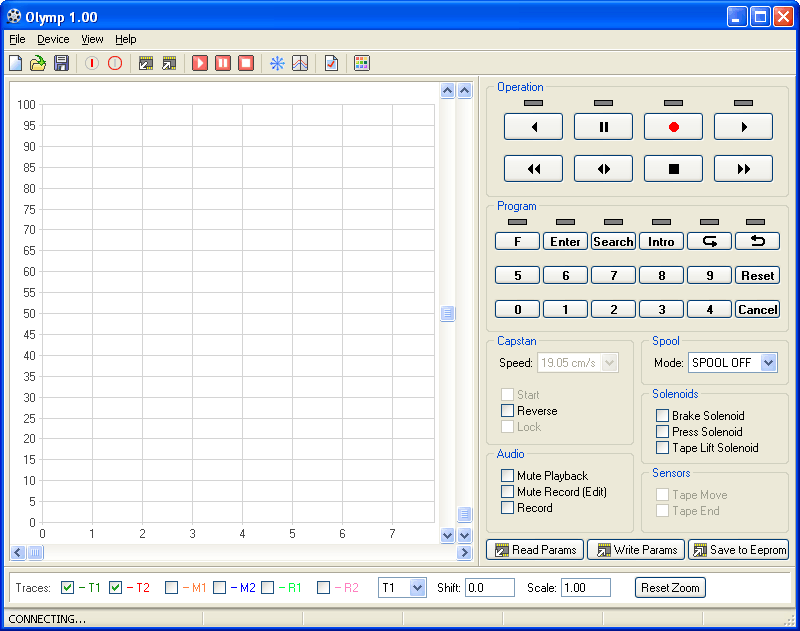The width and height of the screenshot is (800, 631).
Task: Open the View menu
Action: 92,39
